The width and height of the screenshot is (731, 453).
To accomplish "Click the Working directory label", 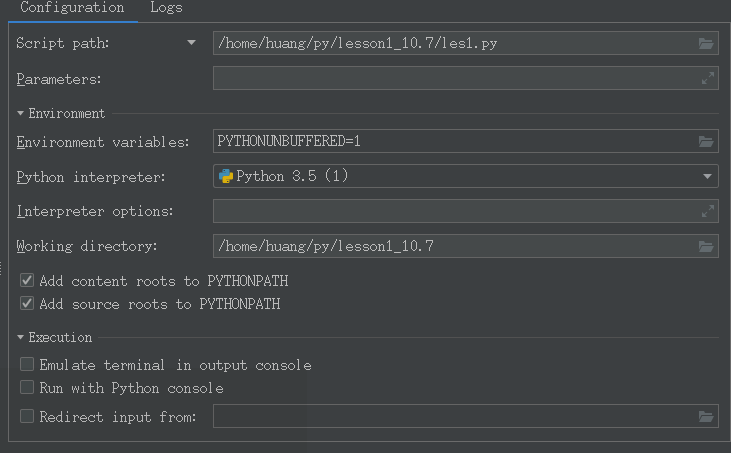I will (x=87, y=246).
